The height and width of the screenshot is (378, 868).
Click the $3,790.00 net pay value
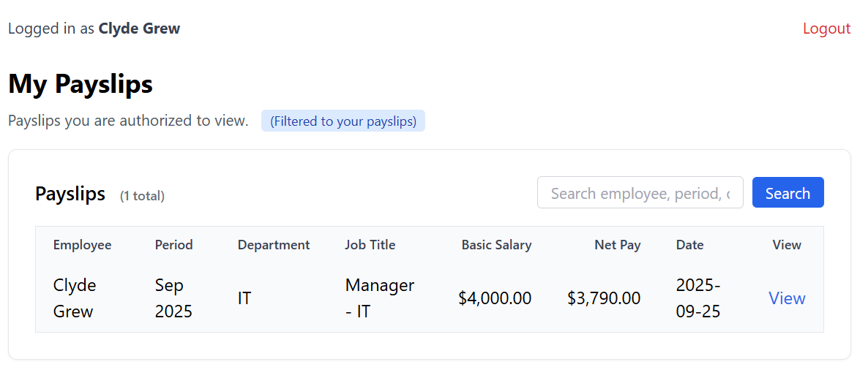(x=604, y=298)
